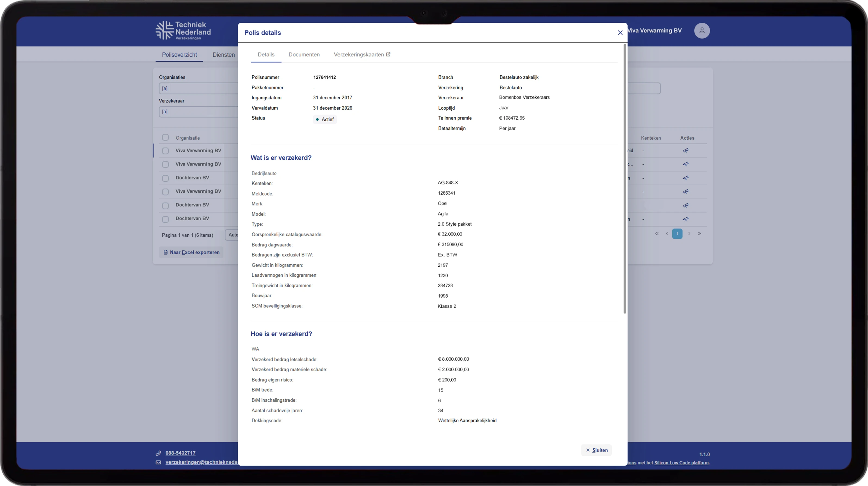
Task: Open the user profile avatar icon
Action: pyautogui.click(x=702, y=31)
